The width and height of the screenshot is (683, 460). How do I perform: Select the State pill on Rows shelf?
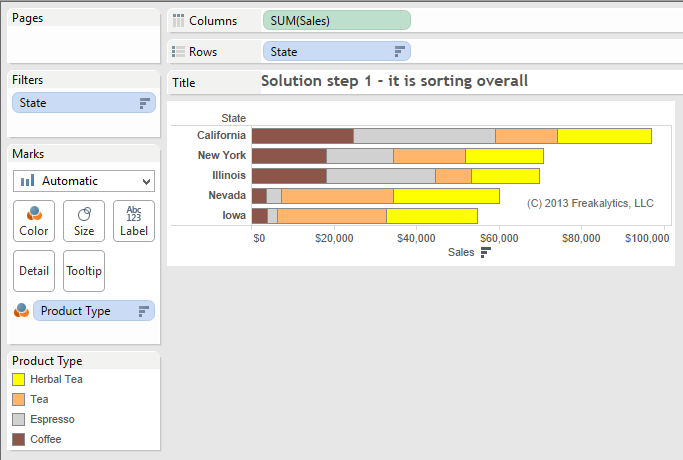pos(336,51)
